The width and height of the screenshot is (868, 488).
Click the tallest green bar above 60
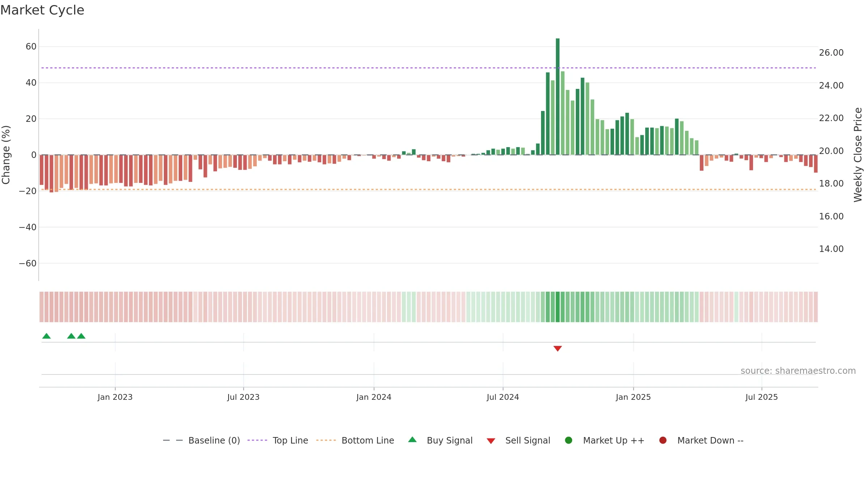(558, 97)
